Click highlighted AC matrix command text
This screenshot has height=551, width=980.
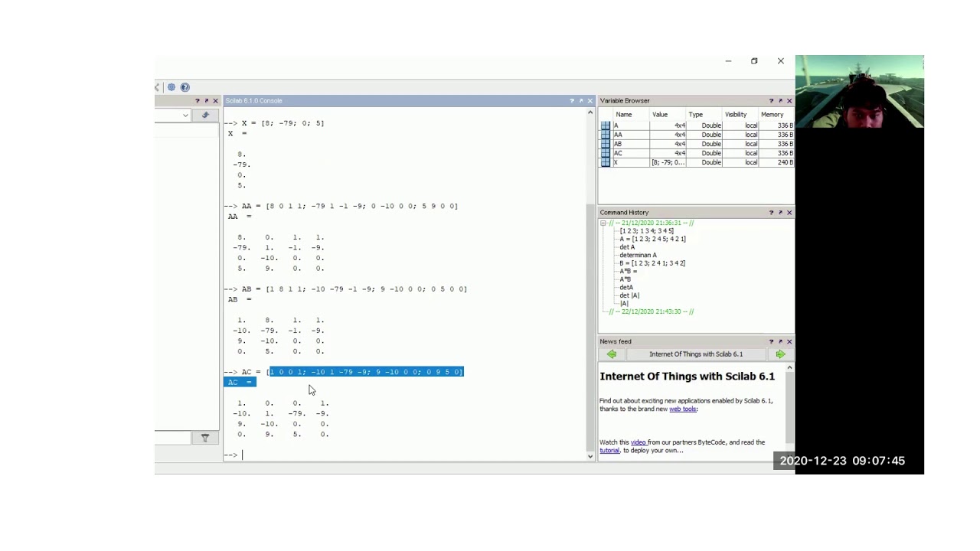(366, 372)
